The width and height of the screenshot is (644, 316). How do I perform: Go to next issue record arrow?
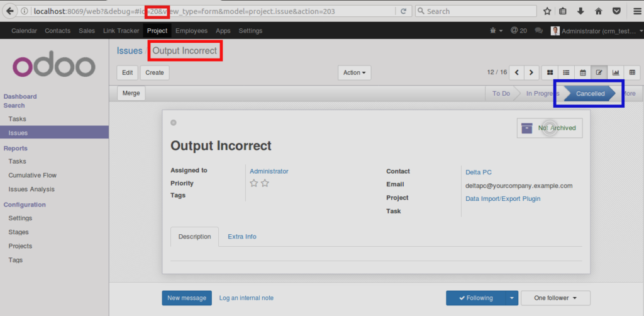tap(531, 72)
